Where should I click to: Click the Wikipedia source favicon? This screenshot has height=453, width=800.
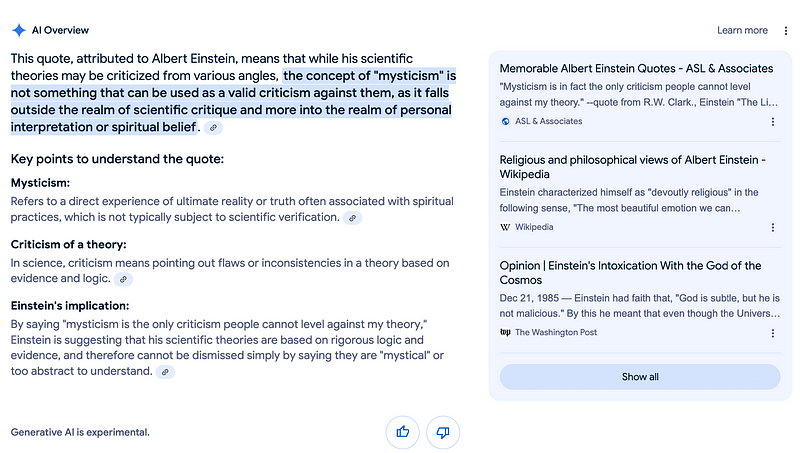pos(505,227)
